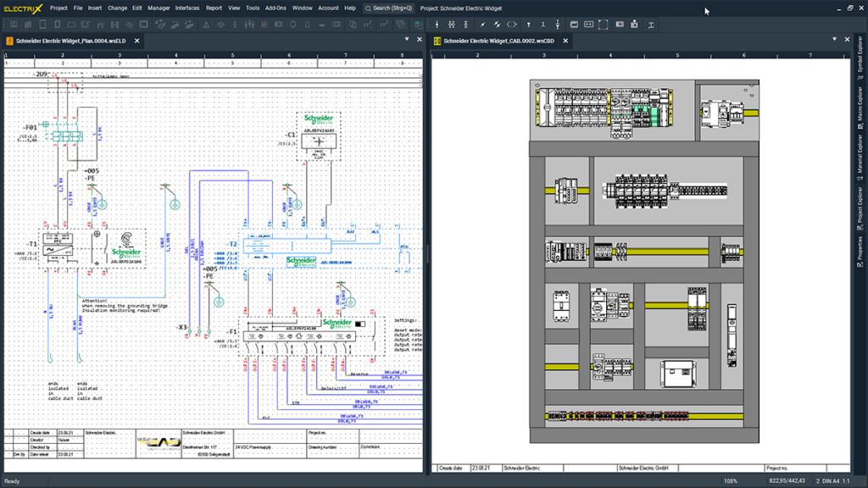Switch to Schneider Electric Widget_CAB.0002.wsCBD tab
The height and width of the screenshot is (488, 868).
498,41
